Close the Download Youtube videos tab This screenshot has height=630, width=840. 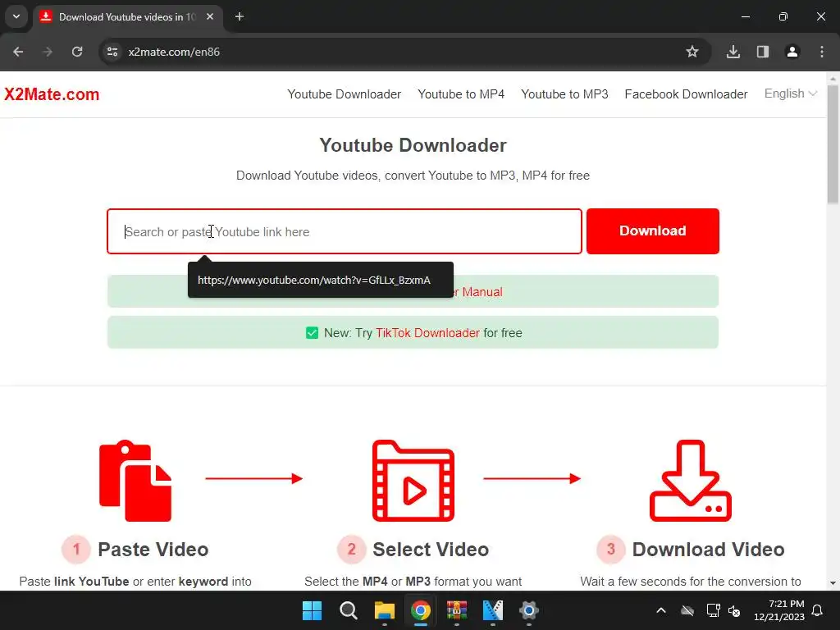[210, 16]
